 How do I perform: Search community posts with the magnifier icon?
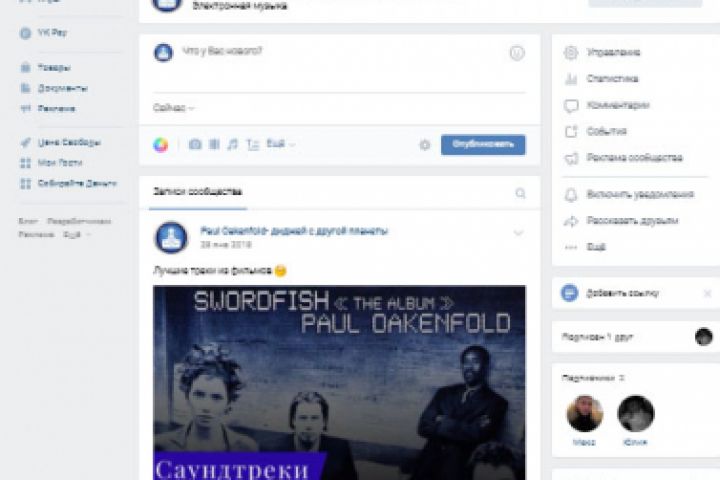pyautogui.click(x=520, y=193)
